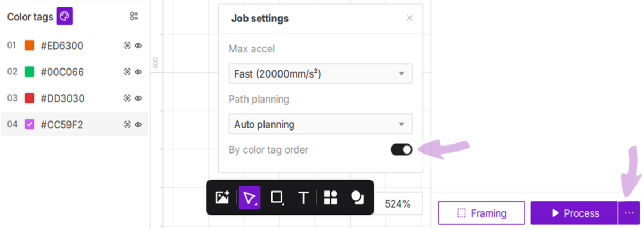This screenshot has height=229, width=644.
Task: Open the shapes combine tool
Action: (x=358, y=197)
